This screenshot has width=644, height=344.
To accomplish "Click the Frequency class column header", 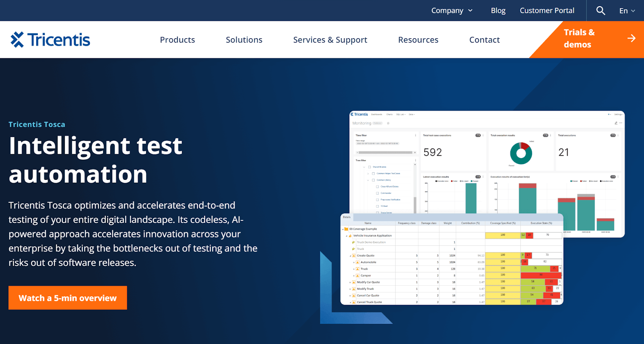I will point(407,223).
